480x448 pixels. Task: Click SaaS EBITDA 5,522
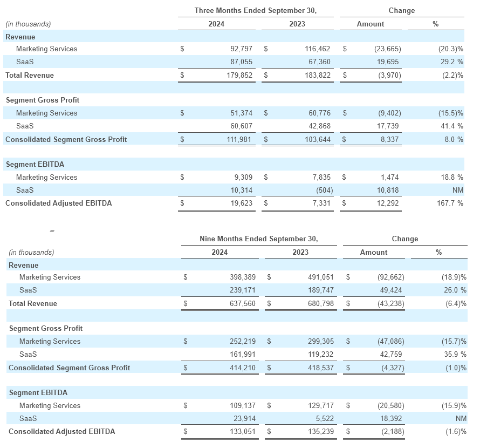click(324, 418)
